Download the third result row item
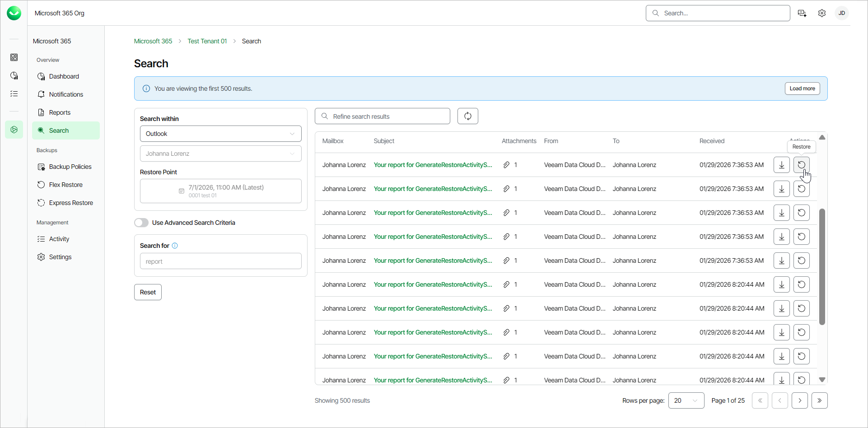The height and width of the screenshot is (428, 868). point(782,213)
